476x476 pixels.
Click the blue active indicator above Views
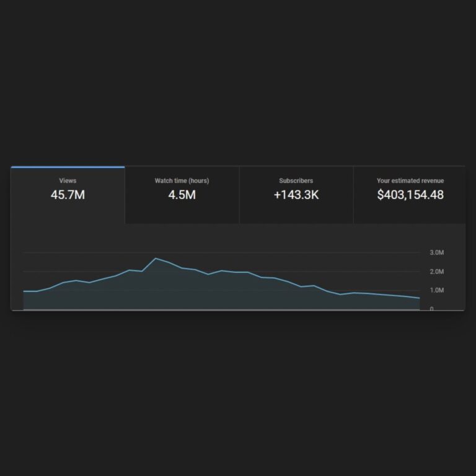[68, 167]
